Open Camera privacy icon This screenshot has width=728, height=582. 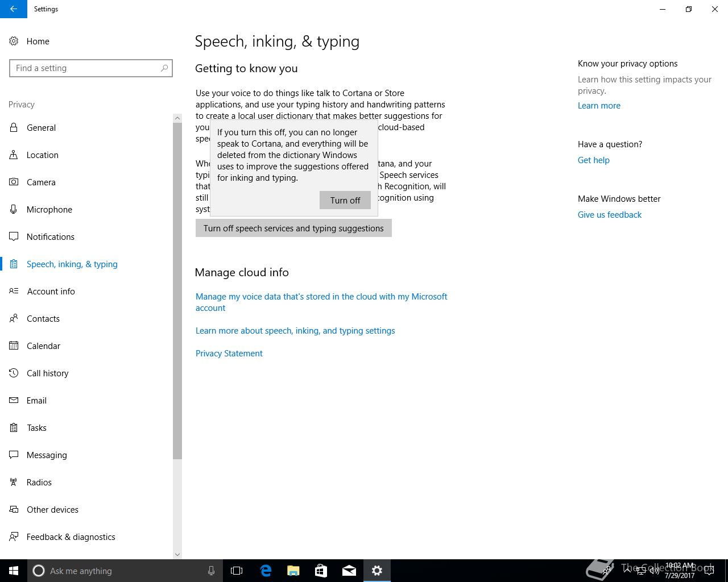pyautogui.click(x=14, y=182)
